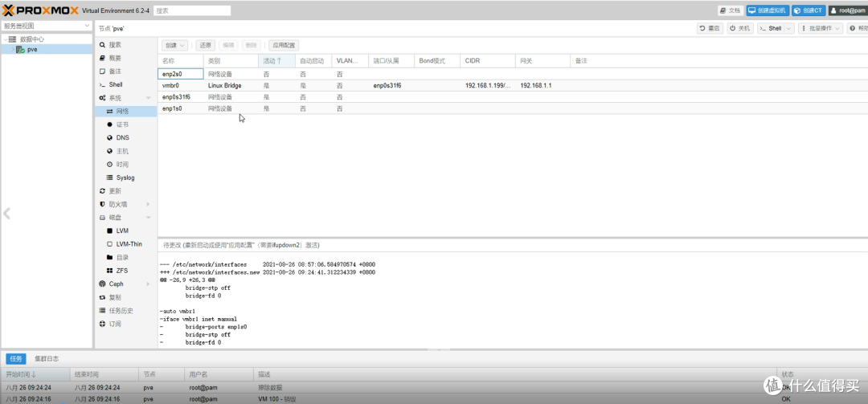Viewport: 868px width, 404px height.
Task: Open the Syslog item
Action: (x=125, y=178)
